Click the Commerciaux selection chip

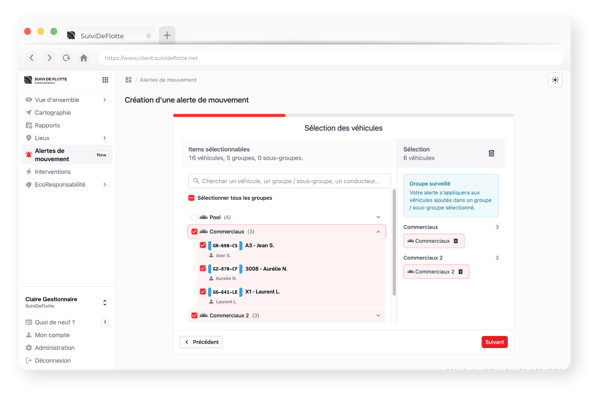(434, 241)
